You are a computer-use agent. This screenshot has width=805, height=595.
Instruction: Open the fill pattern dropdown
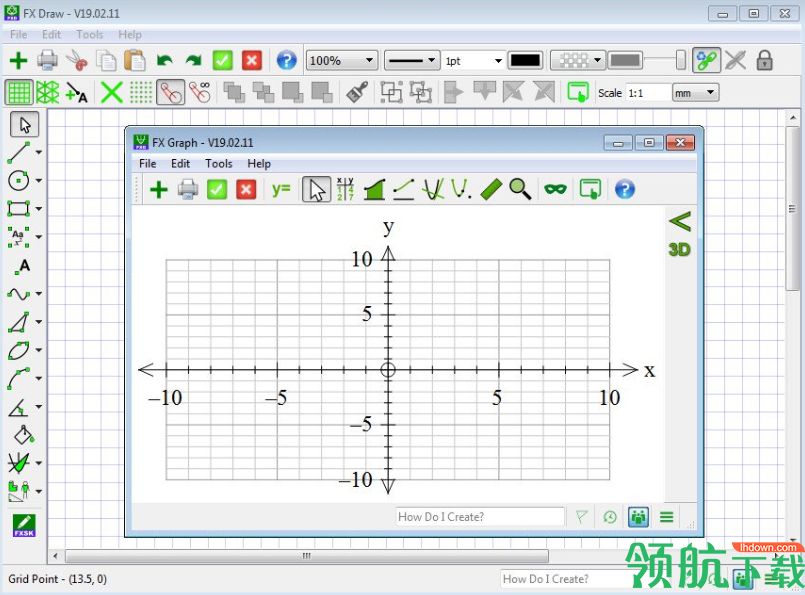pos(578,61)
